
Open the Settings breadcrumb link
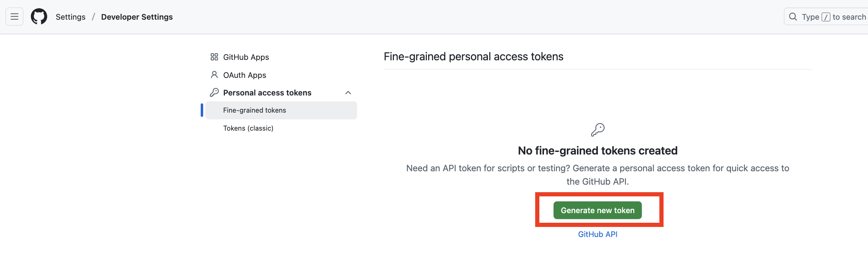point(71,17)
